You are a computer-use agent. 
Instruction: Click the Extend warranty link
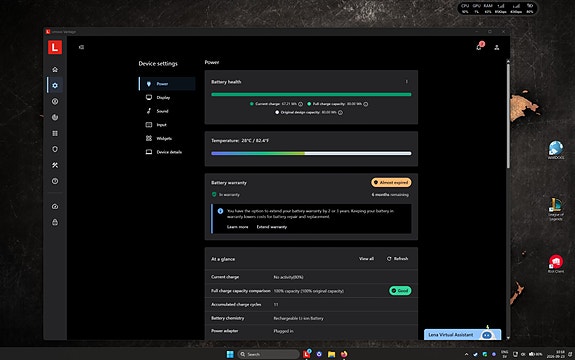pos(272,227)
